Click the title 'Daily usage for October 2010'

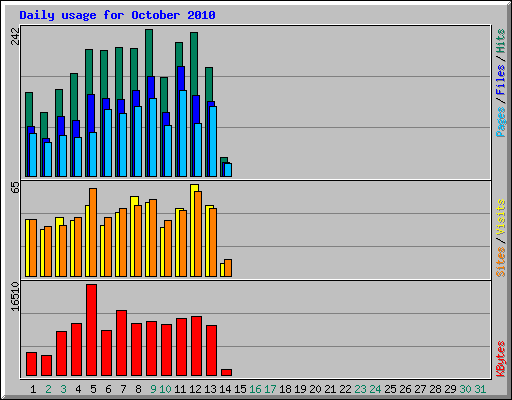(117, 15)
